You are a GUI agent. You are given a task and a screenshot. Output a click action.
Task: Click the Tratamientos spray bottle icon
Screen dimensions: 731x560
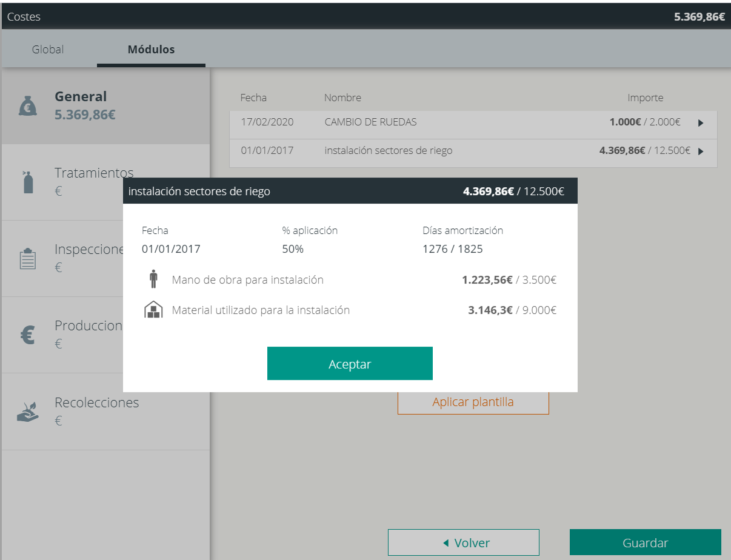(x=28, y=182)
